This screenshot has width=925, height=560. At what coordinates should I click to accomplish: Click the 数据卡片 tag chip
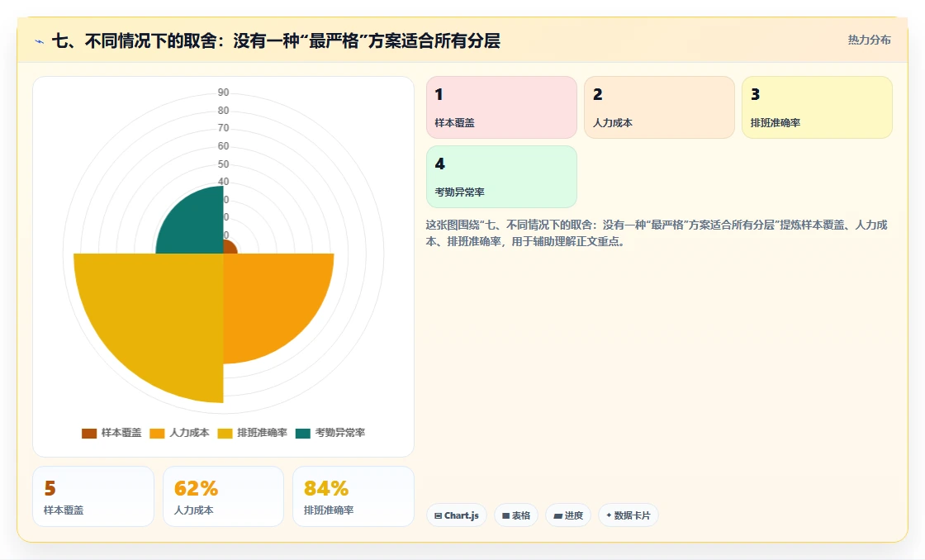point(629,515)
